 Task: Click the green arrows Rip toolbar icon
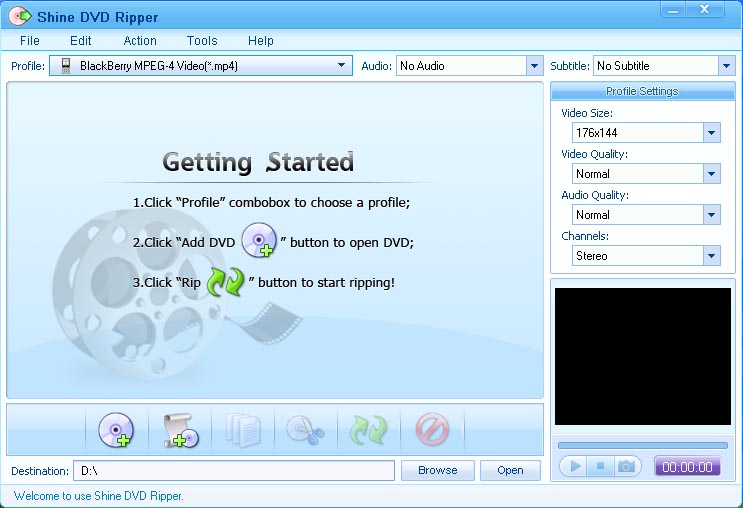pyautogui.click(x=368, y=430)
